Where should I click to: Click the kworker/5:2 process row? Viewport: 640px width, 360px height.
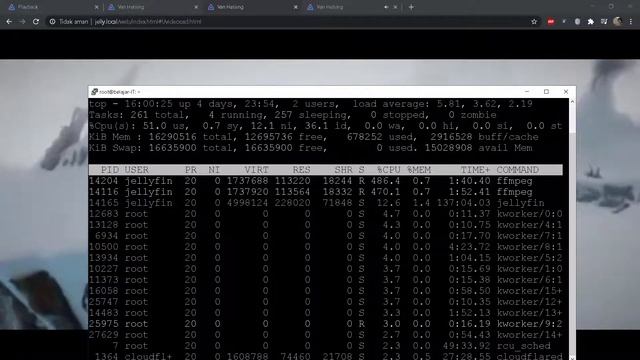(x=325, y=258)
